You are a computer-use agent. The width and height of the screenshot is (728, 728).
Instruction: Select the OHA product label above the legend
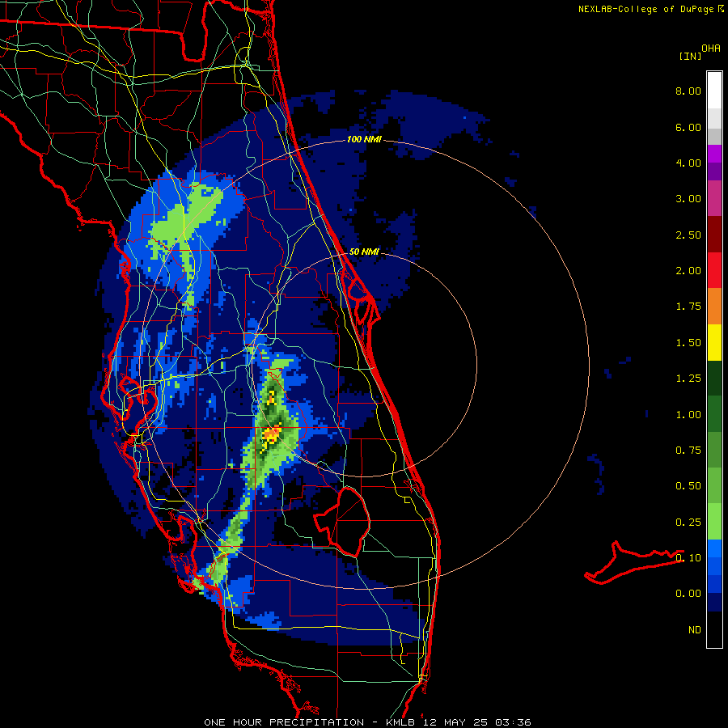click(x=711, y=48)
